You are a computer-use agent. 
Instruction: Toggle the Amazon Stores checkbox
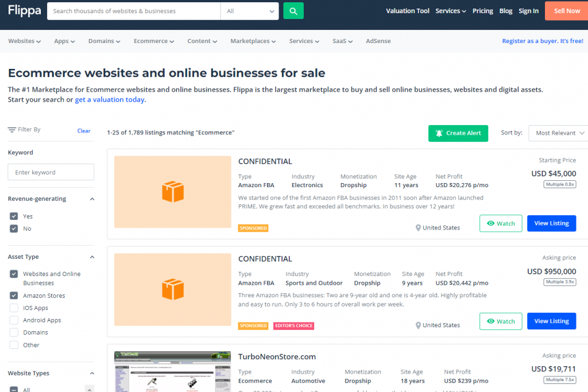14,296
